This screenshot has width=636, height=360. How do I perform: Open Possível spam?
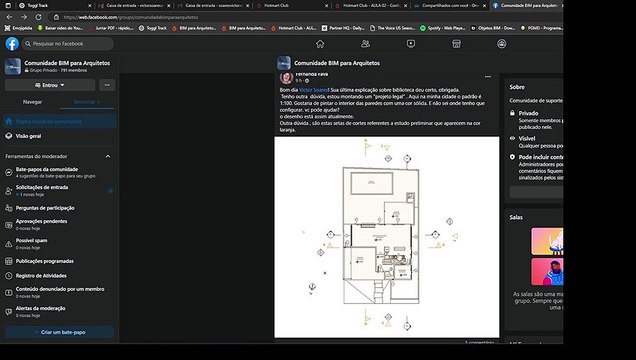(x=59, y=244)
